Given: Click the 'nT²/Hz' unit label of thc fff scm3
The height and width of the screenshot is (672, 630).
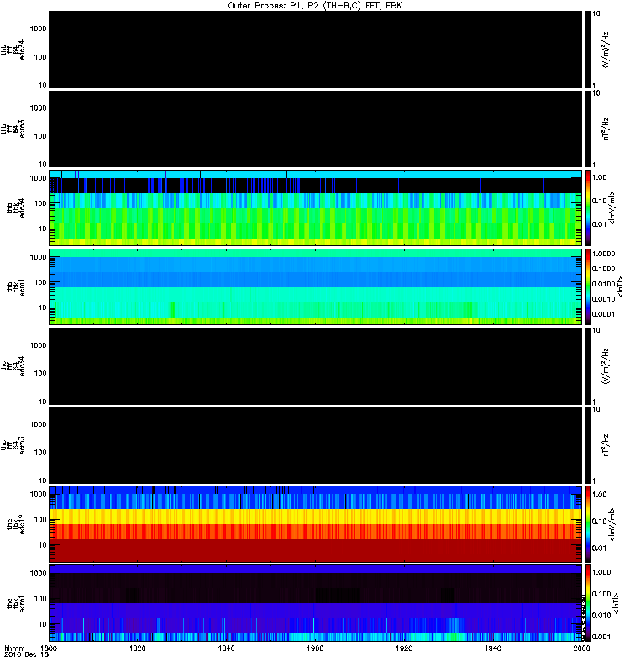Looking at the screenshot, I should tap(605, 445).
